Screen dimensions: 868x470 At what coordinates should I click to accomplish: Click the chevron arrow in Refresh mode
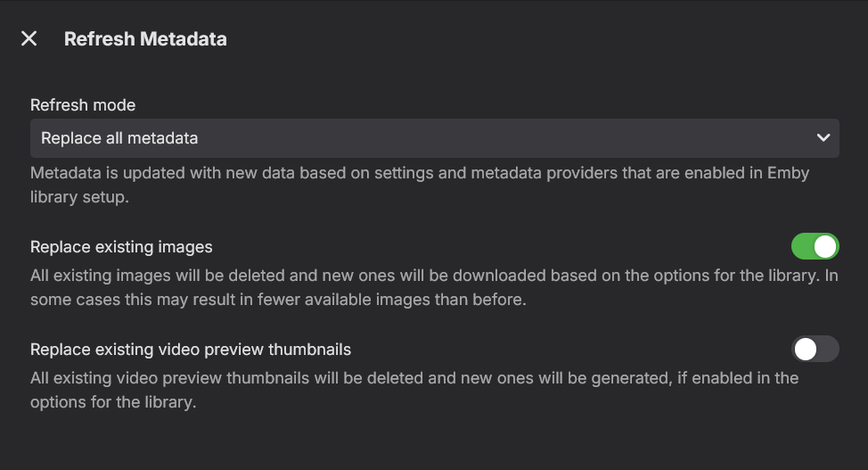[x=823, y=138]
